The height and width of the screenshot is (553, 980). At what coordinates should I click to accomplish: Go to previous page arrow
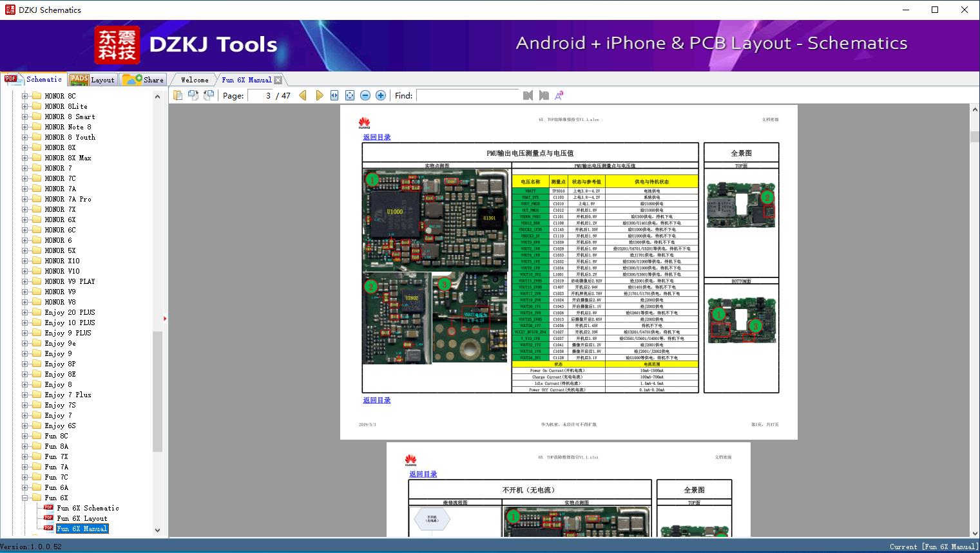tap(303, 95)
